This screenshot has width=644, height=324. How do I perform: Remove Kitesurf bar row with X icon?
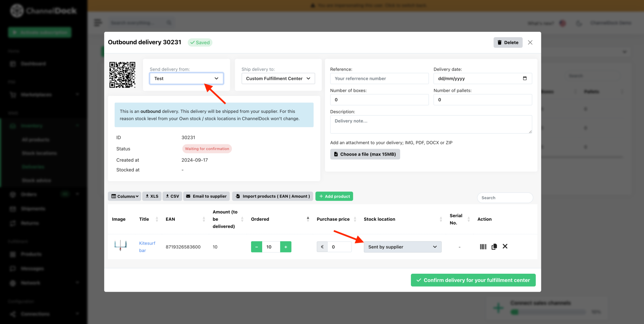tap(505, 246)
